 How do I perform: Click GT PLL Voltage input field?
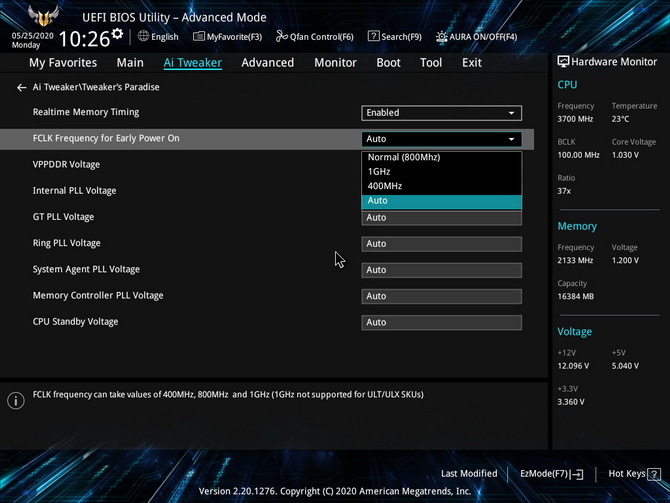(441, 218)
